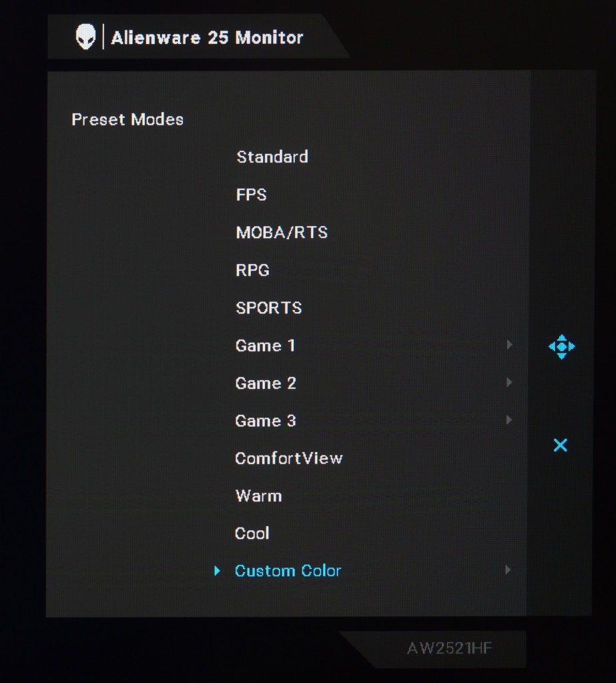The image size is (616, 683).
Task: Select the MOBA/RTS preset mode
Action: (x=282, y=233)
